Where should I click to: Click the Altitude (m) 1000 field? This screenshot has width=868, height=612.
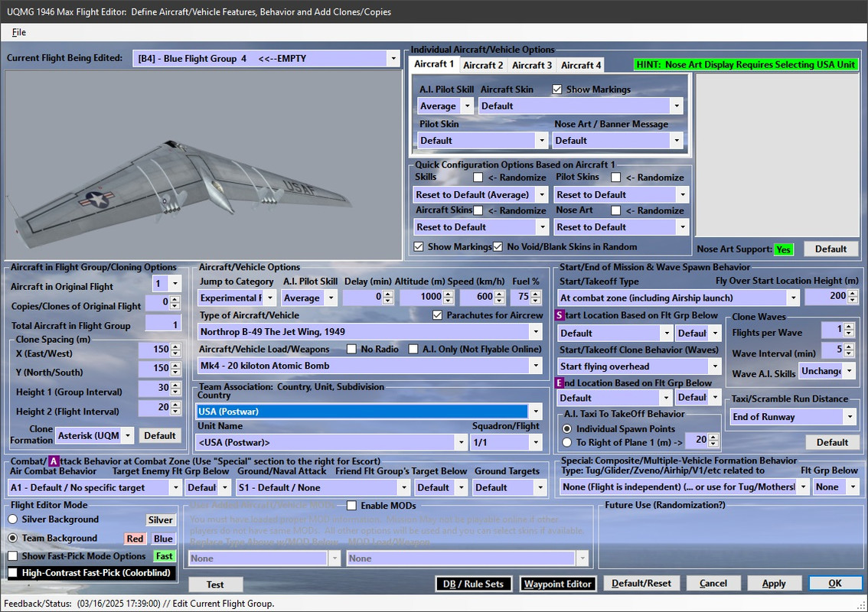tap(421, 297)
